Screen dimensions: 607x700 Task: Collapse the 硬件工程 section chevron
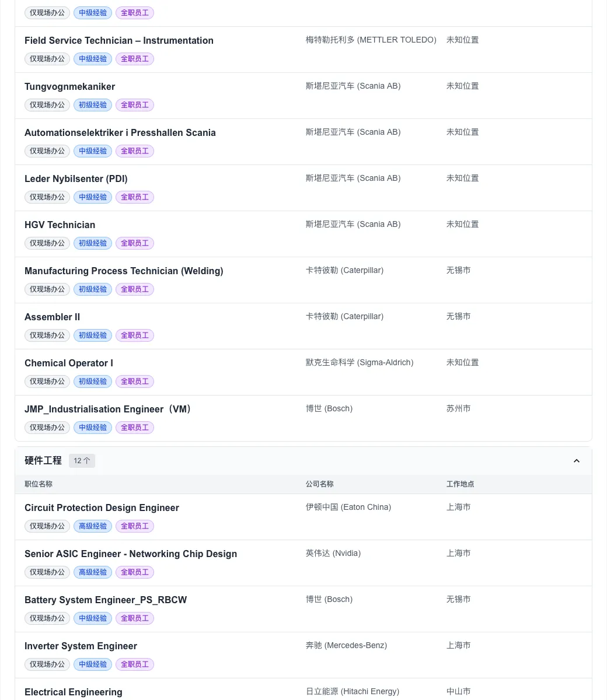tap(577, 461)
